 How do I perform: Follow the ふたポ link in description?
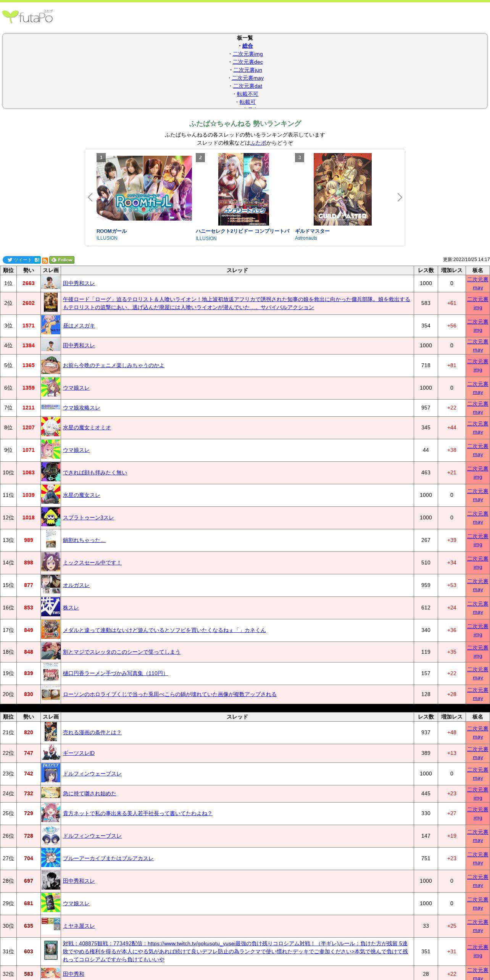(x=258, y=143)
